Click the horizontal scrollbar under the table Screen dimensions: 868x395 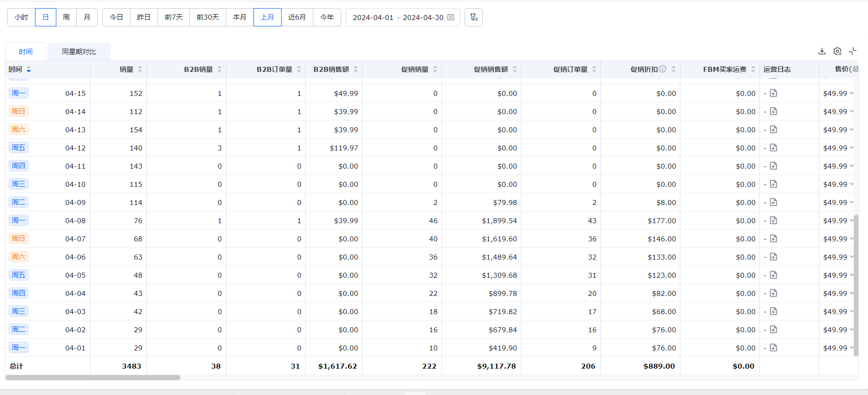pyautogui.click(x=93, y=377)
